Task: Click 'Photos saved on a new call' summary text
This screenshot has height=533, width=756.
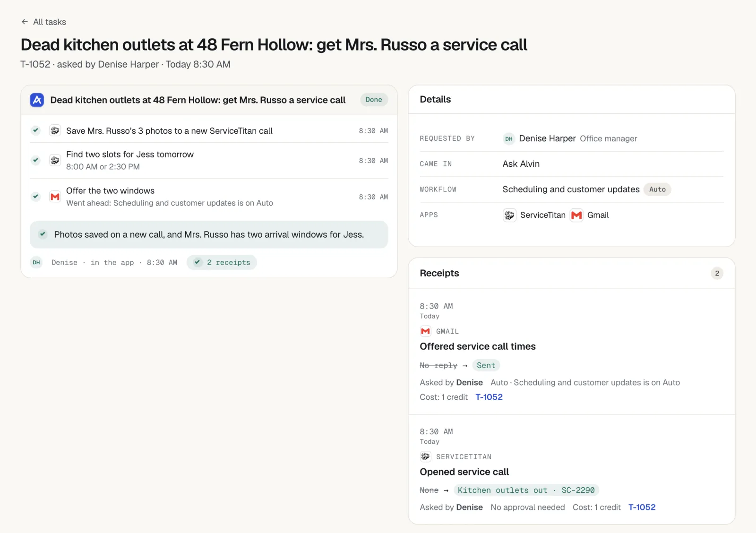Action: click(x=209, y=235)
